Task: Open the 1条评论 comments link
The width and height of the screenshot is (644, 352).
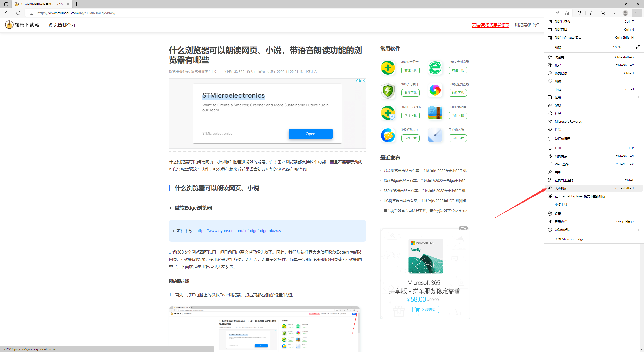Action: pyautogui.click(x=311, y=72)
